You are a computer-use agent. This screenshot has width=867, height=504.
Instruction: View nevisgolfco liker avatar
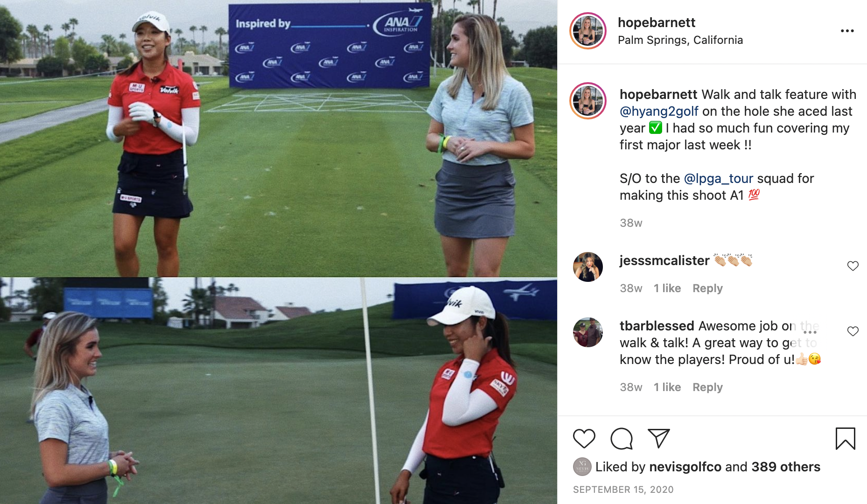[582, 467]
